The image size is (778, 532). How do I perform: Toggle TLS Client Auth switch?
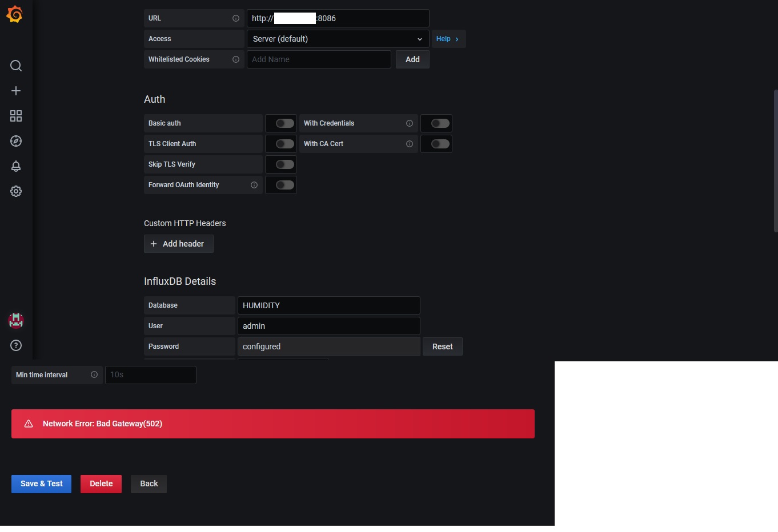(284, 144)
